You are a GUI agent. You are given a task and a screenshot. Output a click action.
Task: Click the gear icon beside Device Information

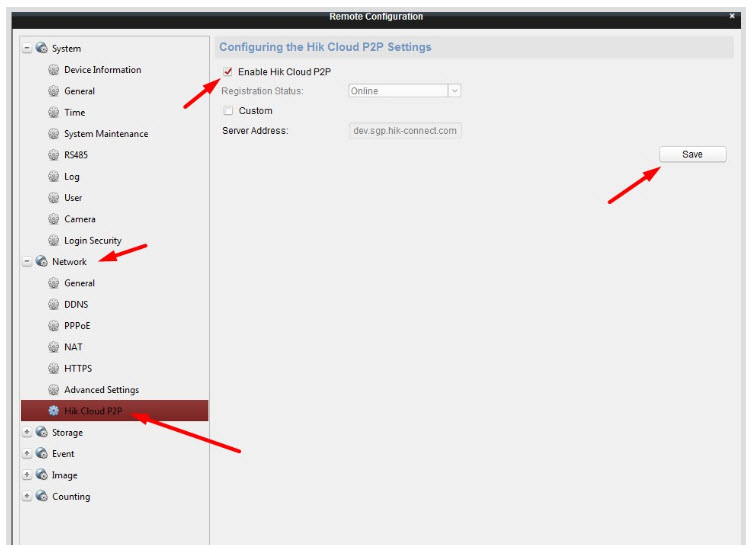[x=54, y=70]
